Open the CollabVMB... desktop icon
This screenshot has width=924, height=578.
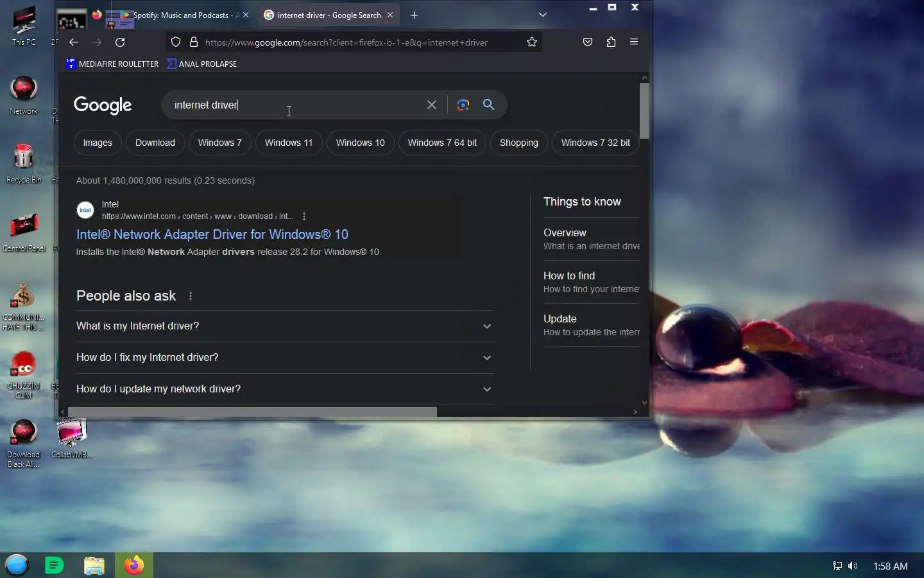[x=71, y=439]
